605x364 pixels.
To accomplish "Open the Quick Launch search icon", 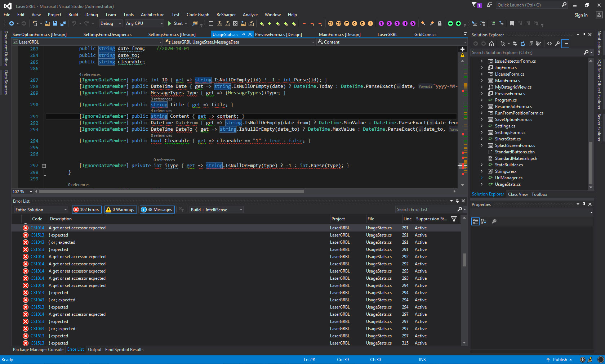I will [564, 5].
